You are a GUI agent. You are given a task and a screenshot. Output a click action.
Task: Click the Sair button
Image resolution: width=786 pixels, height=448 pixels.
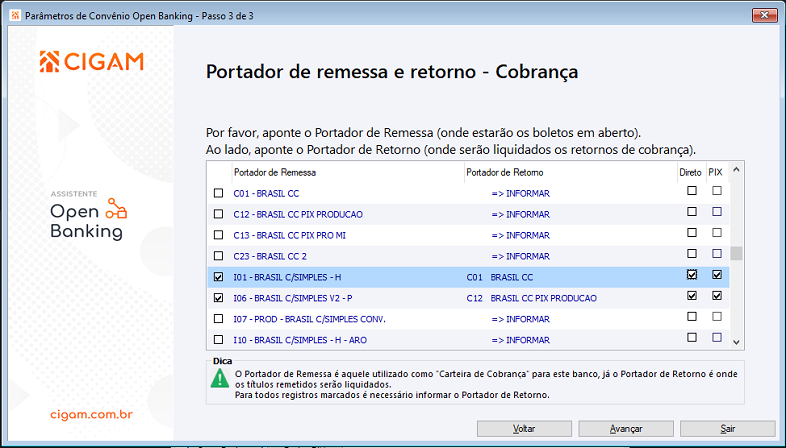click(728, 428)
